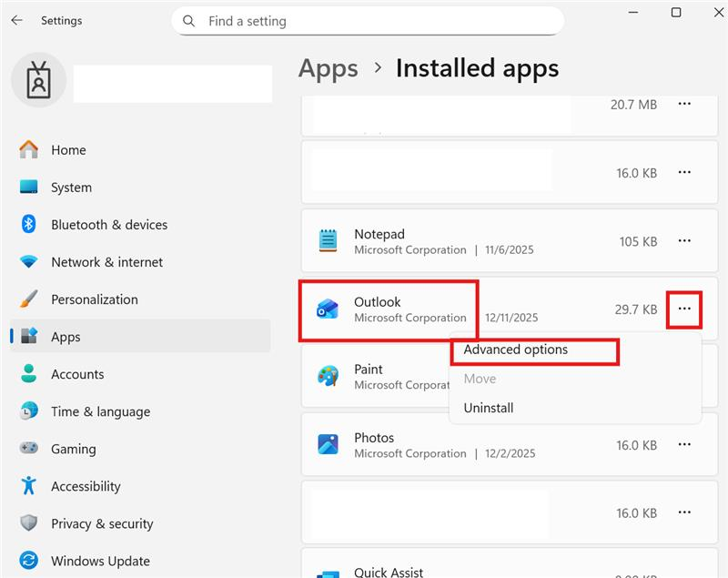Click the Installed apps heading
This screenshot has width=728, height=578.
point(477,68)
